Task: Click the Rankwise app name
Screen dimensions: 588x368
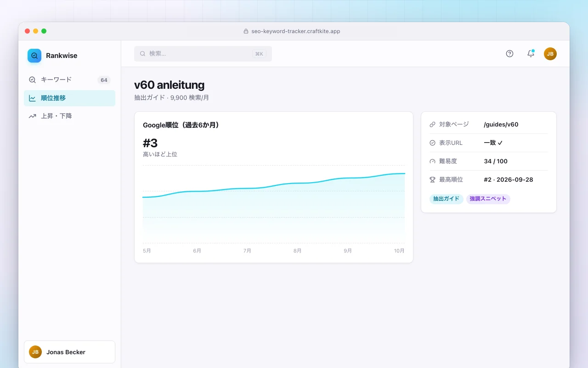Action: [x=62, y=56]
